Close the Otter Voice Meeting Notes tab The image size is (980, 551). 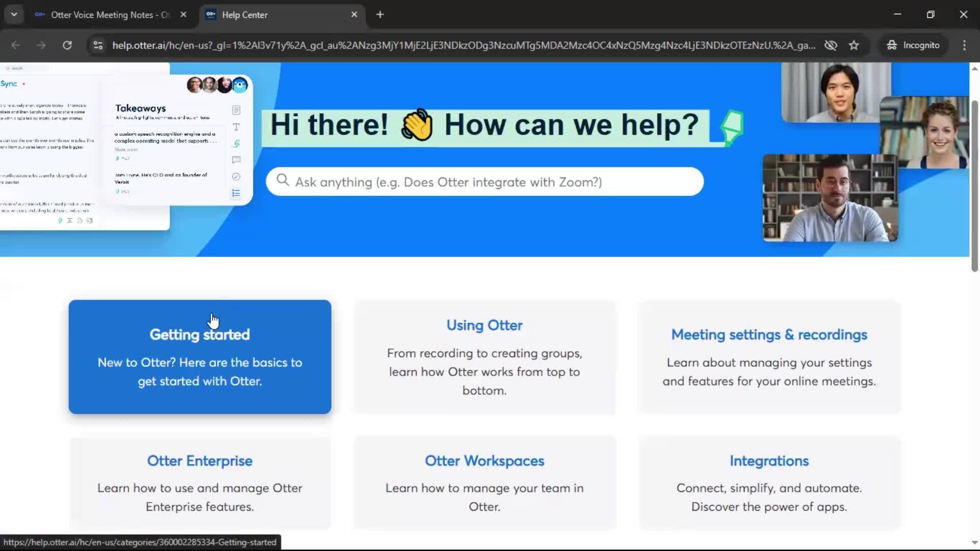click(x=183, y=15)
